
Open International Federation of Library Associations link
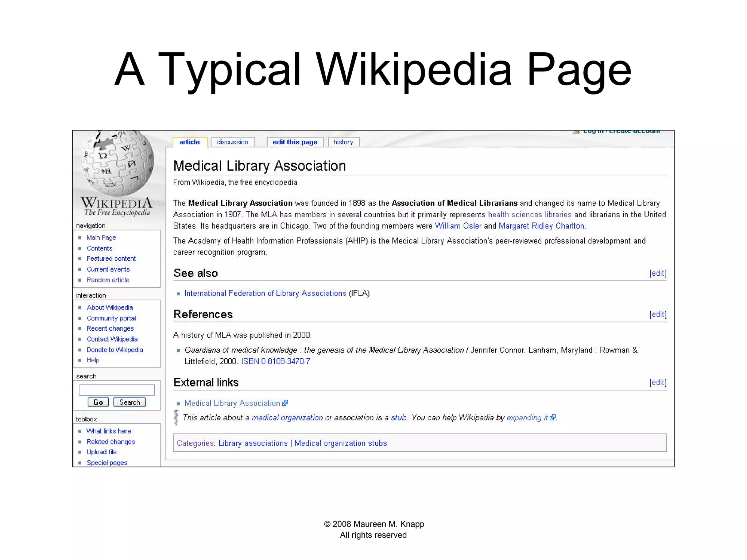click(266, 293)
